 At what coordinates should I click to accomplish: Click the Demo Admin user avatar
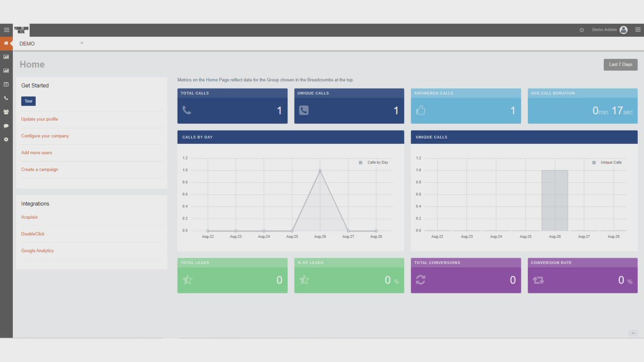coord(623,30)
